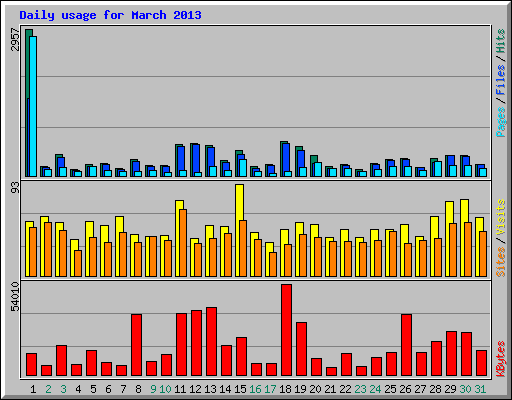Click the day 1 axis label
Screen dimensions: 512x400
(x=33, y=389)
